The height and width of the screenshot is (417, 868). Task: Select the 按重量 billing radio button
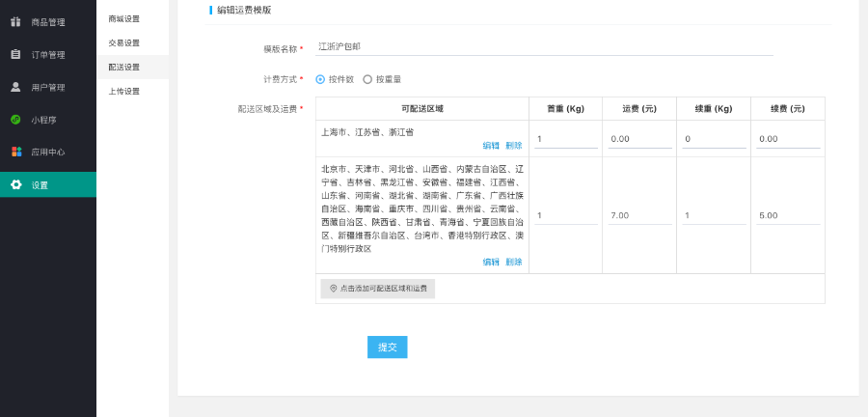pyautogui.click(x=367, y=79)
